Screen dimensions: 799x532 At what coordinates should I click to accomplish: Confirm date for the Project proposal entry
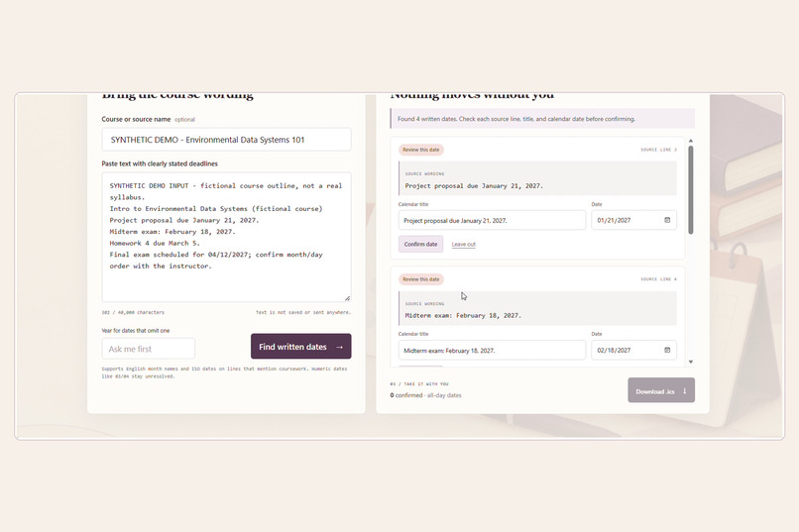tap(420, 244)
